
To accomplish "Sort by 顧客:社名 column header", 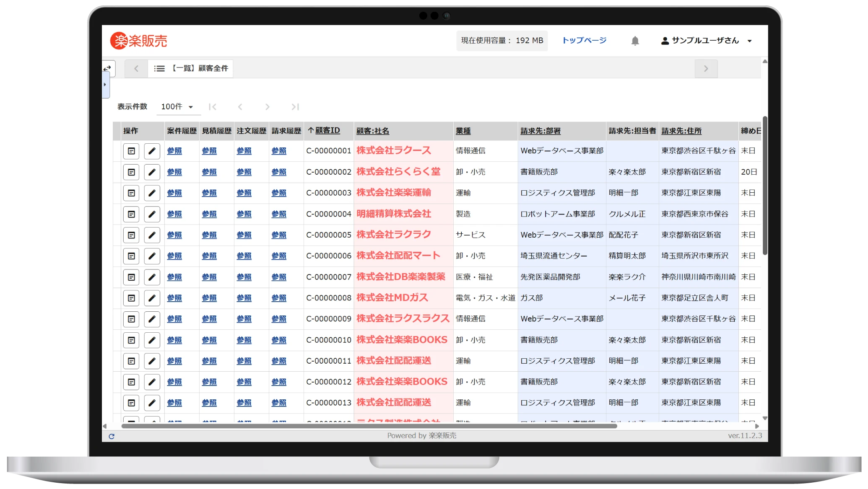I will click(x=373, y=131).
